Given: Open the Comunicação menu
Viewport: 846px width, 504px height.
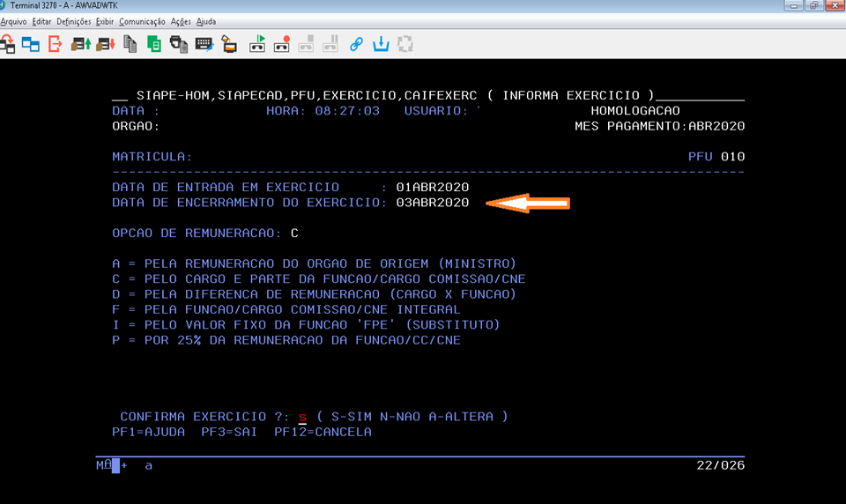Looking at the screenshot, I should click(x=142, y=21).
